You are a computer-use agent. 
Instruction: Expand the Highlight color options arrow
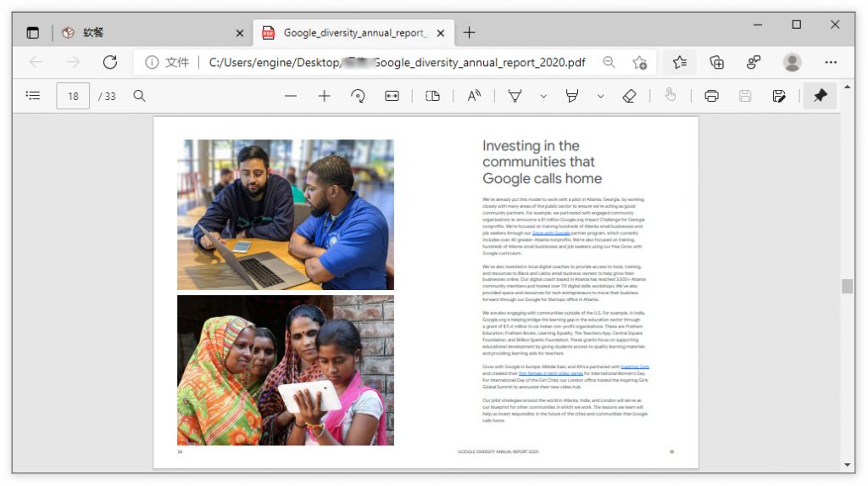point(600,96)
